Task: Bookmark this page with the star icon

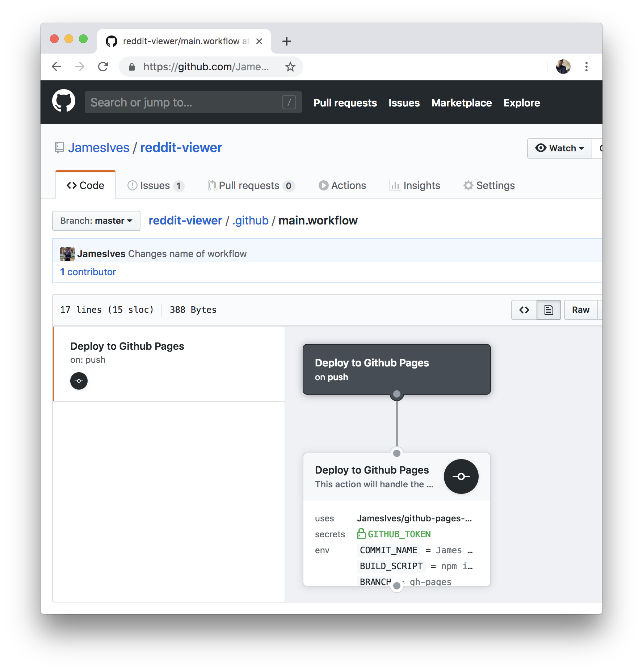Action: (x=290, y=67)
